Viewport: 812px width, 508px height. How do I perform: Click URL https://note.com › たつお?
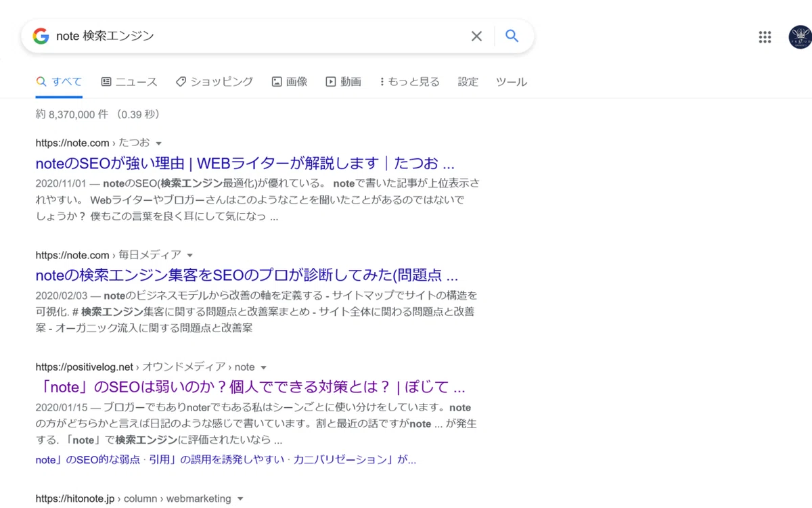click(93, 143)
